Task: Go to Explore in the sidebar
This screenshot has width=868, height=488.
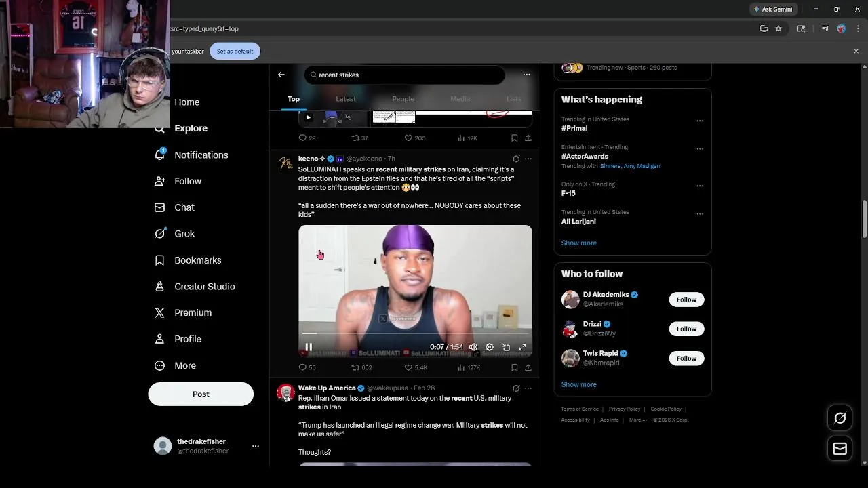Action: pyautogui.click(x=180, y=128)
